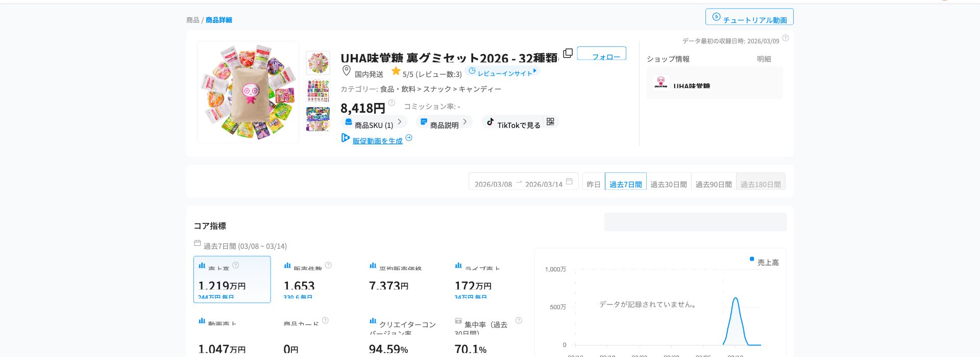Switch to 過去90日間 date range

tap(714, 182)
